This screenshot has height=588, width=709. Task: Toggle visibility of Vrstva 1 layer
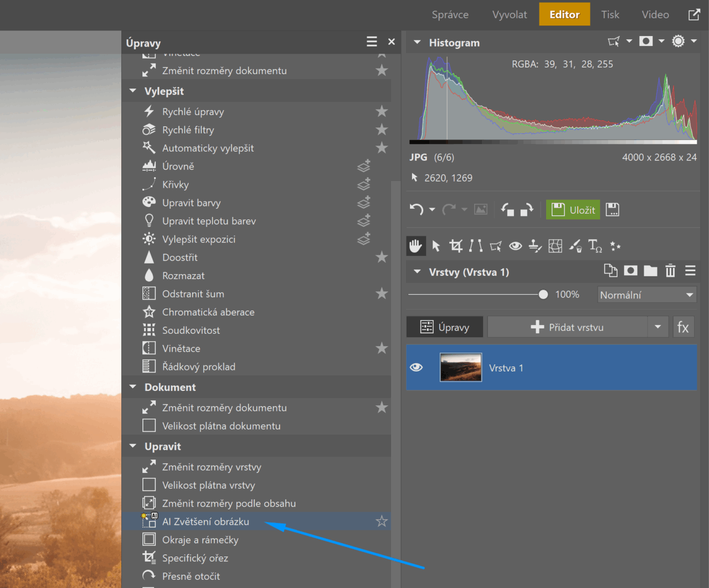click(x=417, y=368)
